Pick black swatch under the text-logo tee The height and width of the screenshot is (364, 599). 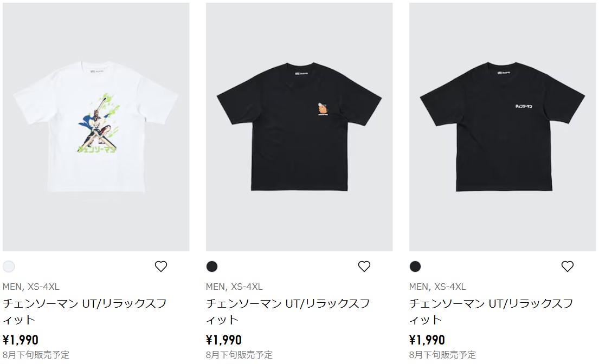(x=415, y=266)
